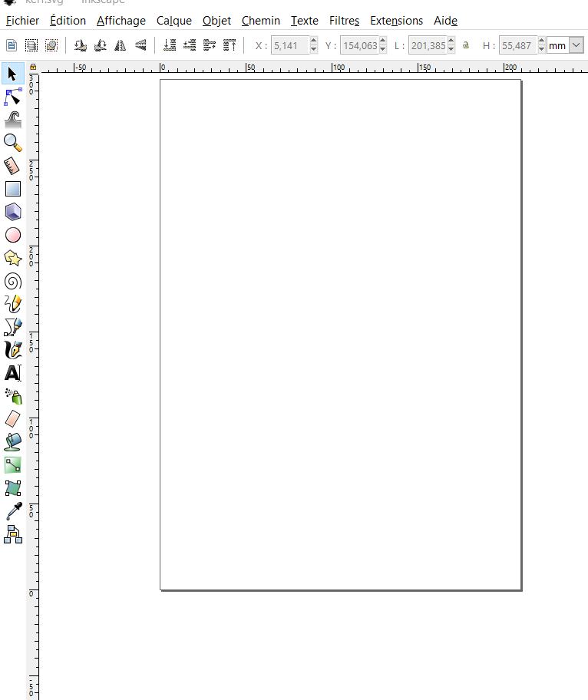588x700 pixels.
Task: Open the Édition menu
Action: pyautogui.click(x=68, y=21)
